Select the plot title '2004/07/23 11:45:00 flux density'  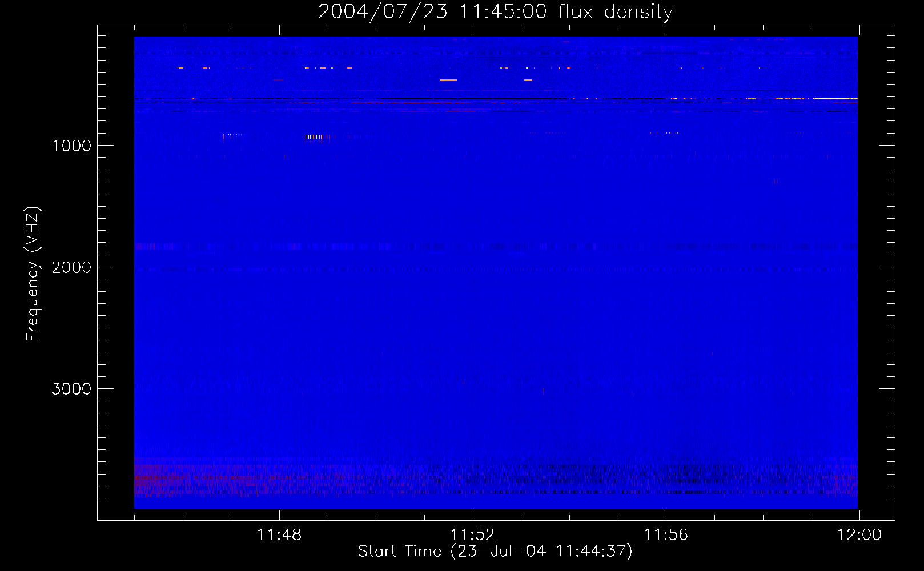click(x=495, y=12)
